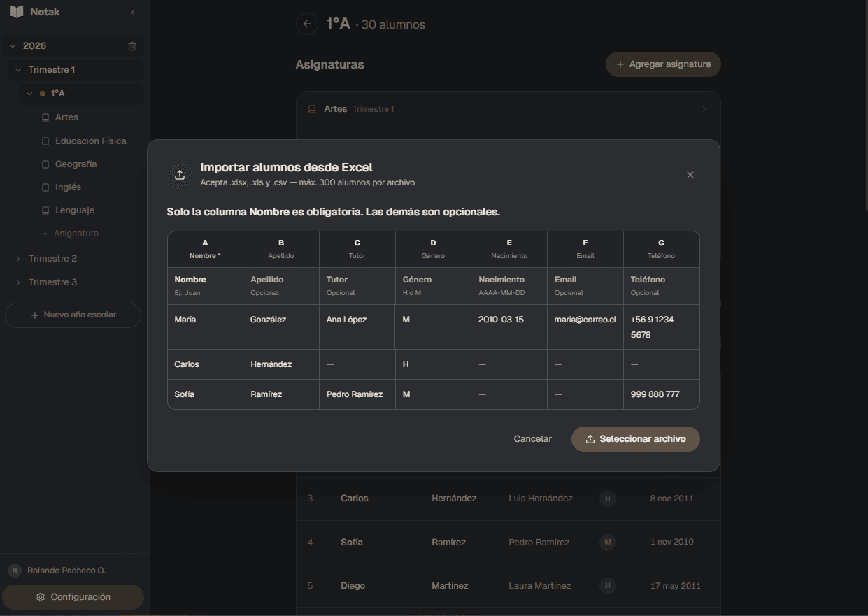868x616 pixels.
Task: Click the 999 888 777 phone cell
Action: click(x=662, y=394)
